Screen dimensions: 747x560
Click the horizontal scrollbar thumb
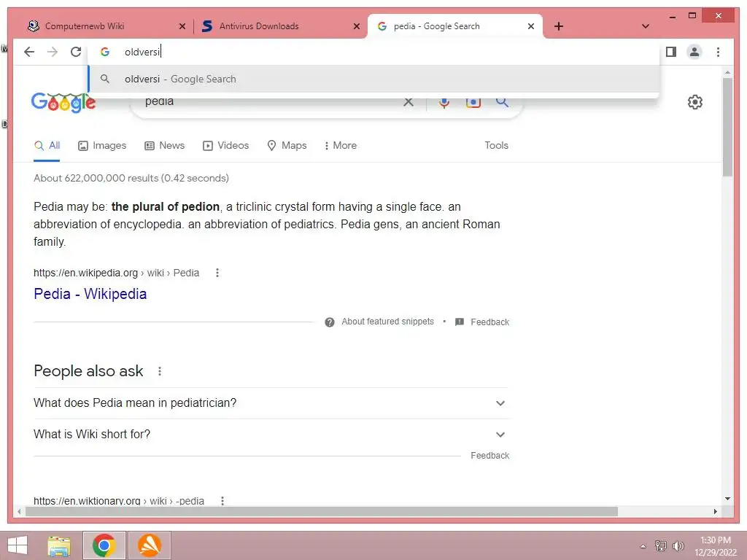click(x=322, y=512)
